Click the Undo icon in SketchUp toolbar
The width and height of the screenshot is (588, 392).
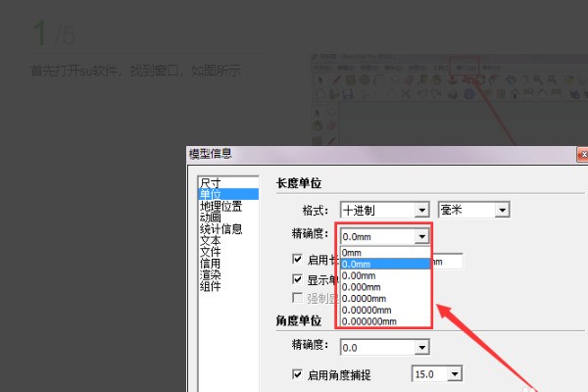[x=423, y=94]
